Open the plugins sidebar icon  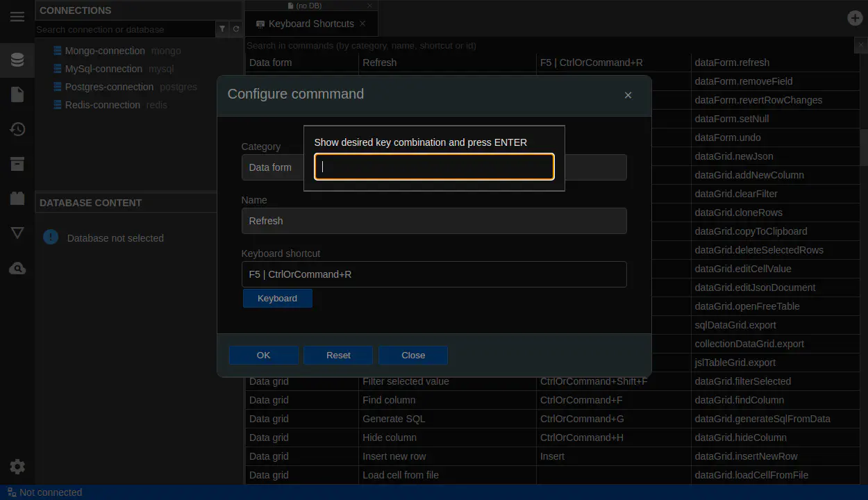[x=17, y=199]
